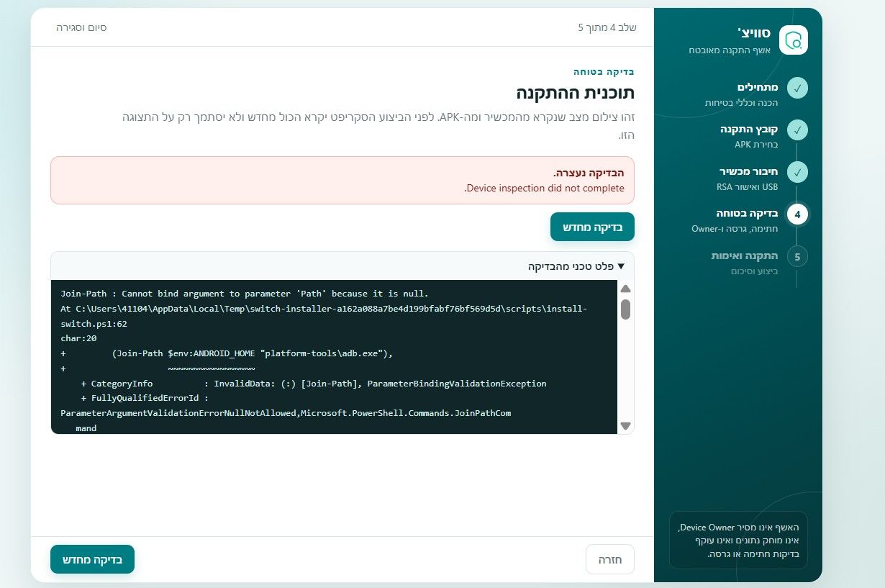Go back with the חזרה button
885x588 pixels.
(x=610, y=559)
